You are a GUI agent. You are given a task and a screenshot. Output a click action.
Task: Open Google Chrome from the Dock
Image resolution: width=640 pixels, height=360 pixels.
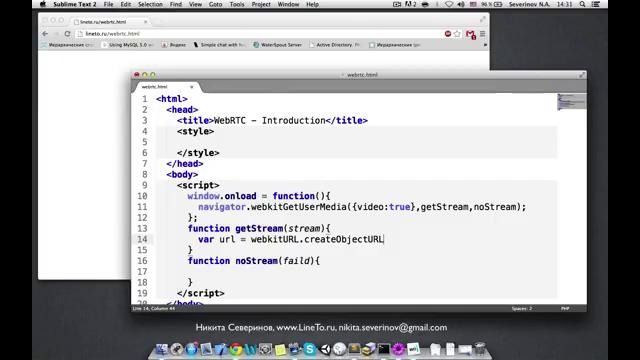236,349
